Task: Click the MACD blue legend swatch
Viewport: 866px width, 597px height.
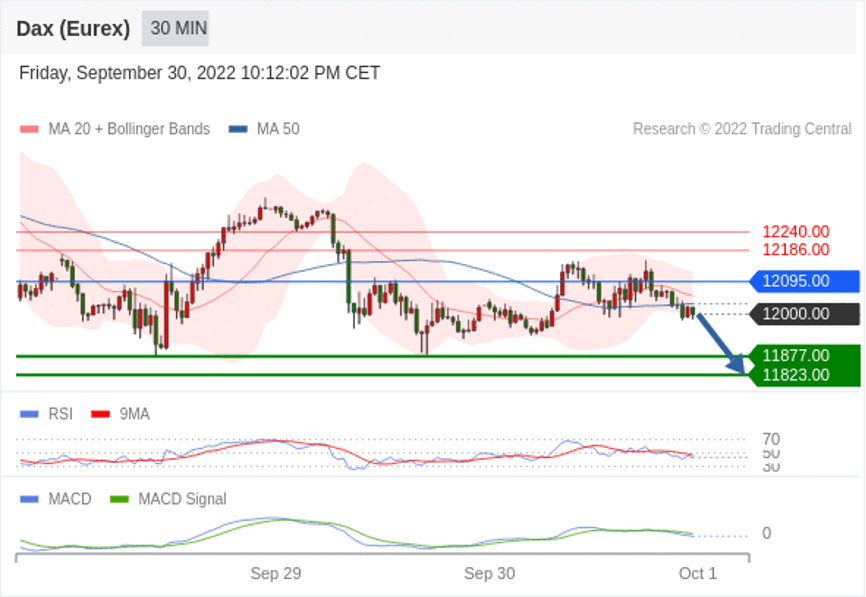Action: 29,499
